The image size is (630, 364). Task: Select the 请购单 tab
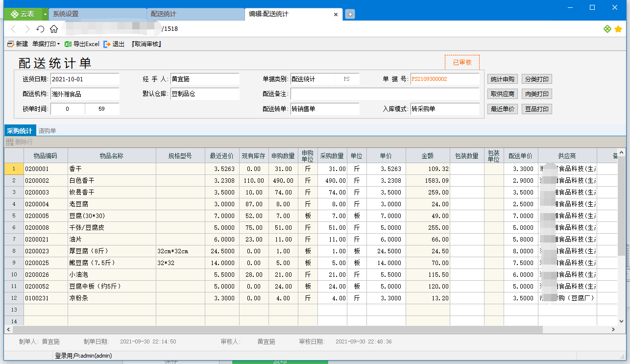(x=47, y=131)
